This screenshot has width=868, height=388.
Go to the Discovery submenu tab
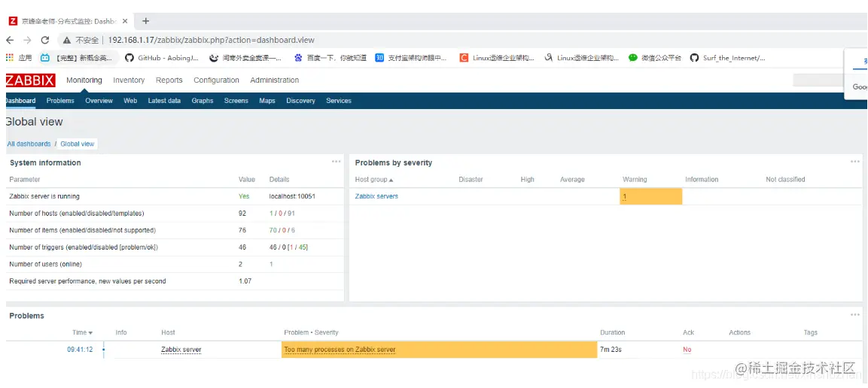[300, 101]
